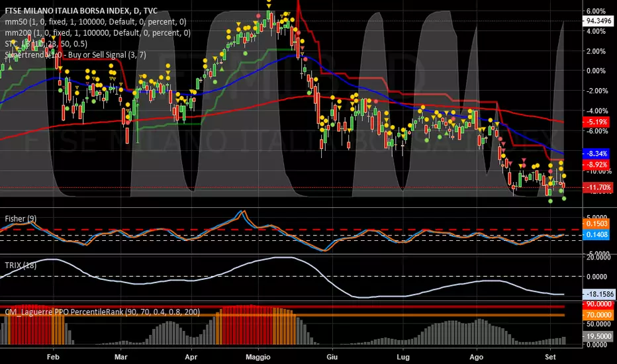This screenshot has width=617, height=364.
Task: Click the 0.1503 Fisher value tag
Action: [x=596, y=224]
